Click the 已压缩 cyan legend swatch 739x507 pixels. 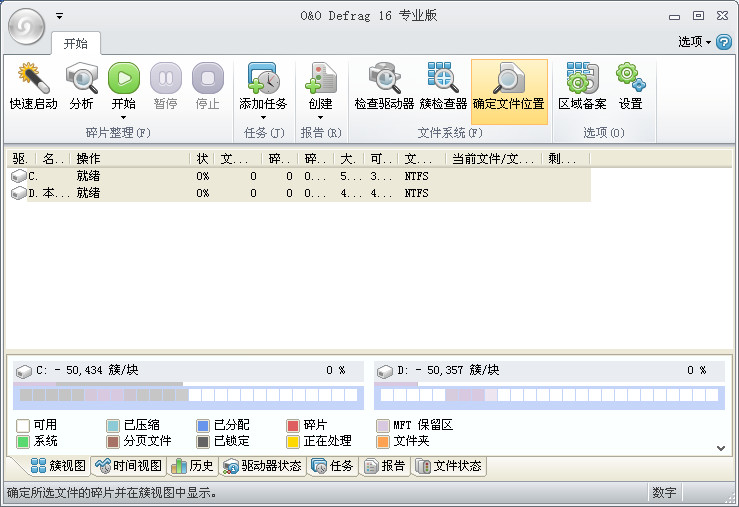point(113,426)
